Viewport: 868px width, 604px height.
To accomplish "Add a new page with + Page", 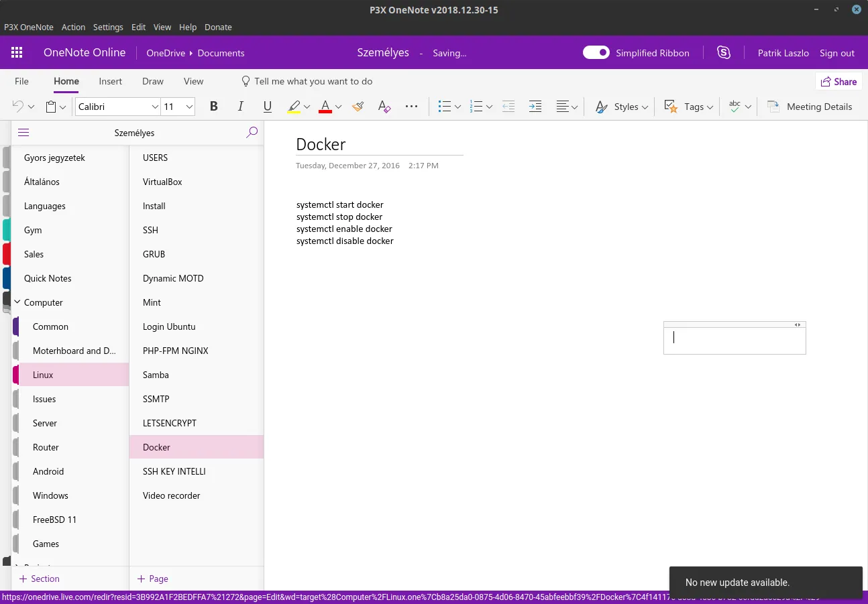I will point(152,579).
